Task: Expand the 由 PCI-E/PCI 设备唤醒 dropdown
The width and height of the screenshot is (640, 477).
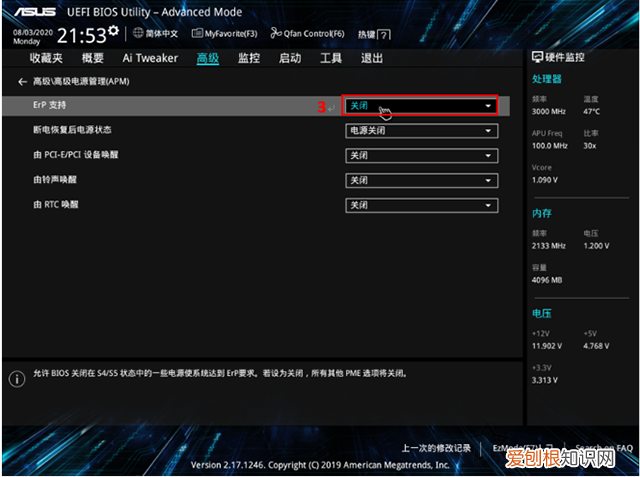Action: click(422, 155)
